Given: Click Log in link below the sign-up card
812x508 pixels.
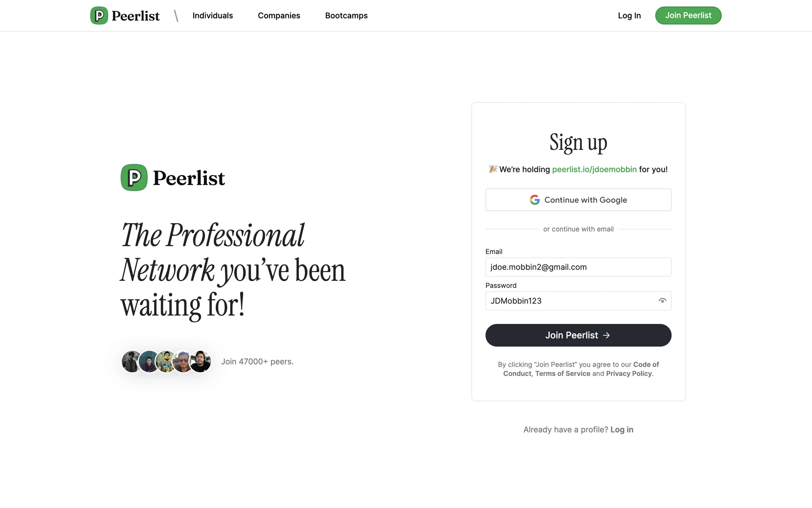Looking at the screenshot, I should [622, 430].
